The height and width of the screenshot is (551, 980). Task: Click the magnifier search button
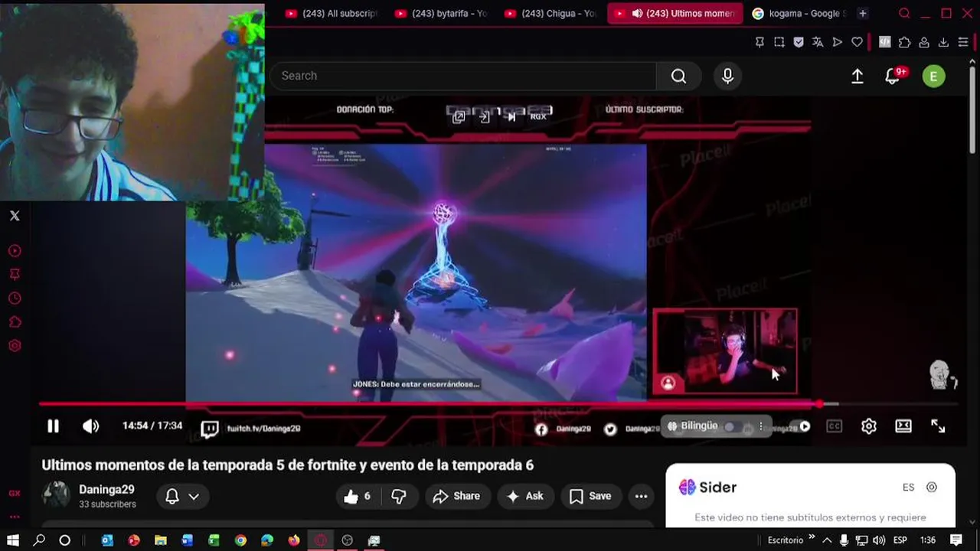pos(678,76)
